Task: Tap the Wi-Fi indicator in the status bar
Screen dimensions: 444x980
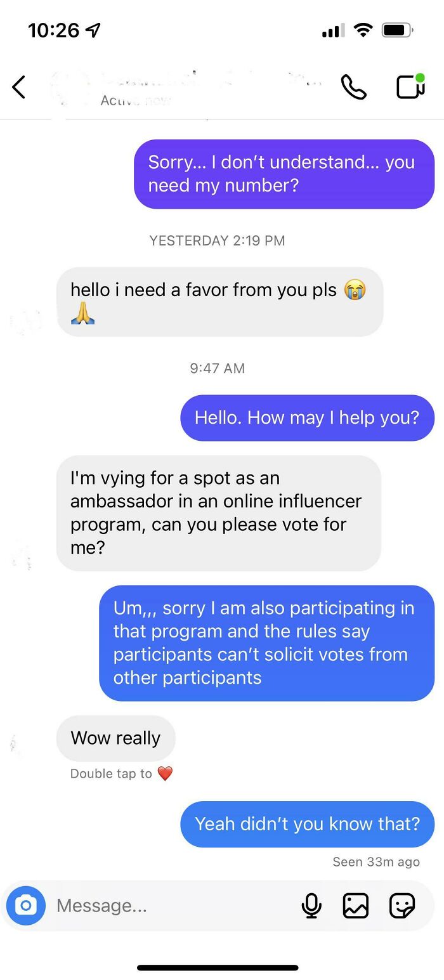Action: point(363,29)
